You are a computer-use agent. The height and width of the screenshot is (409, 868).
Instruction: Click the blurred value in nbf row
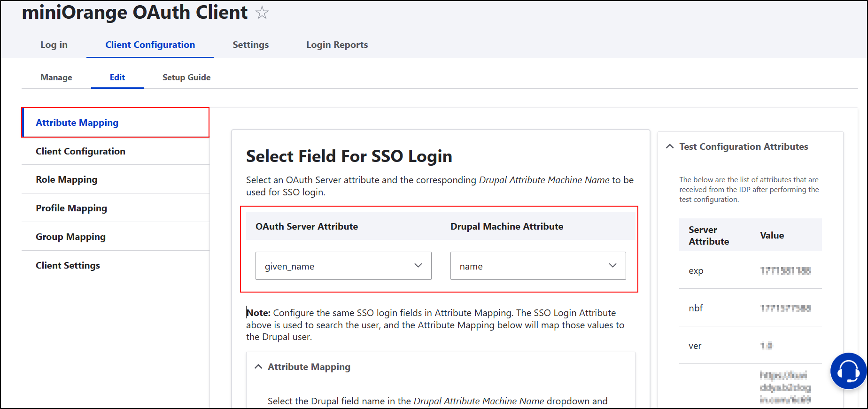tap(785, 309)
